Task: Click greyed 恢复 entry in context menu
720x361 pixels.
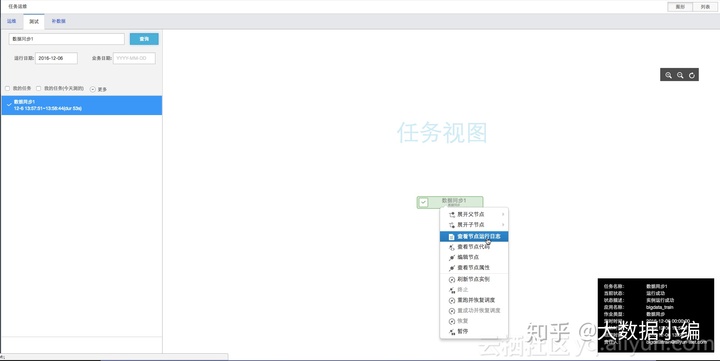Action: pyautogui.click(x=474, y=321)
